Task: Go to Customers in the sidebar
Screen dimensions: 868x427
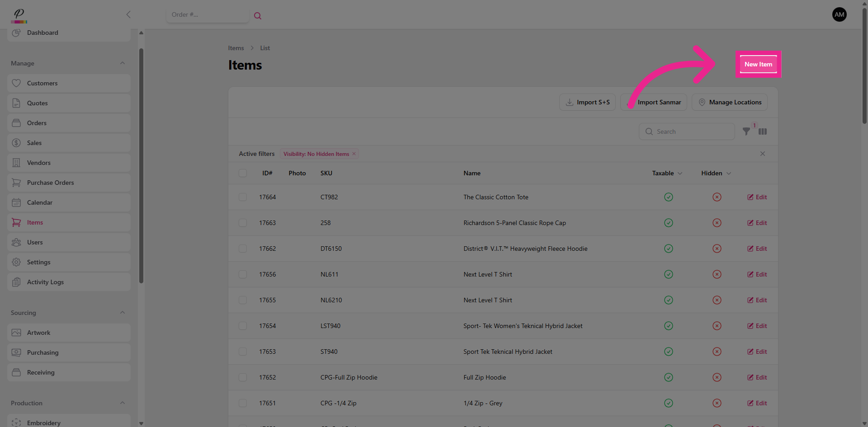Action: pyautogui.click(x=42, y=83)
